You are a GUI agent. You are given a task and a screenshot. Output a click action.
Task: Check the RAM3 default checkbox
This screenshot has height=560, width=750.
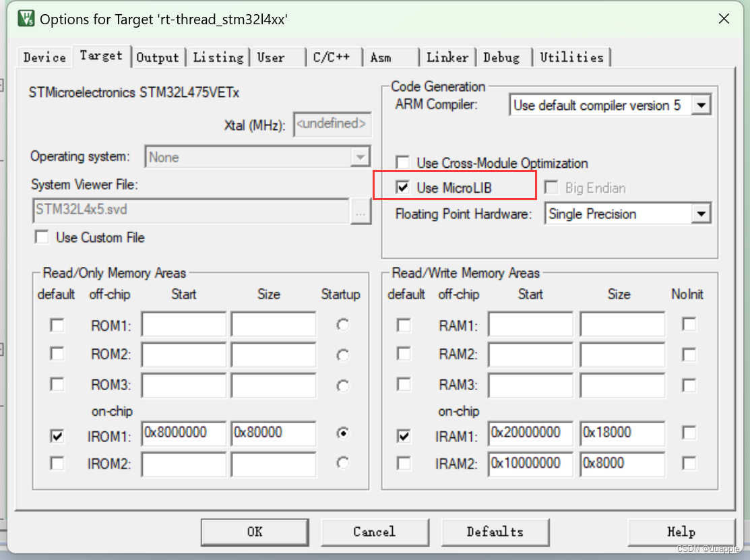pos(404,384)
